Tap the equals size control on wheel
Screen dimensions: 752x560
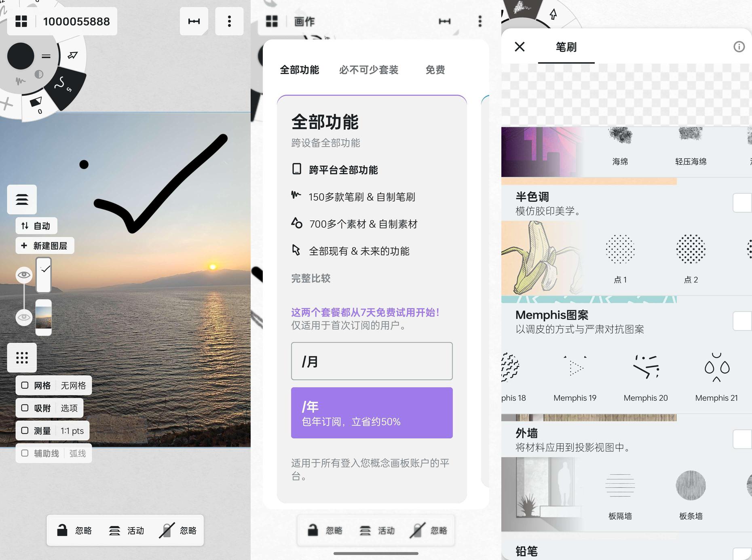(x=46, y=57)
